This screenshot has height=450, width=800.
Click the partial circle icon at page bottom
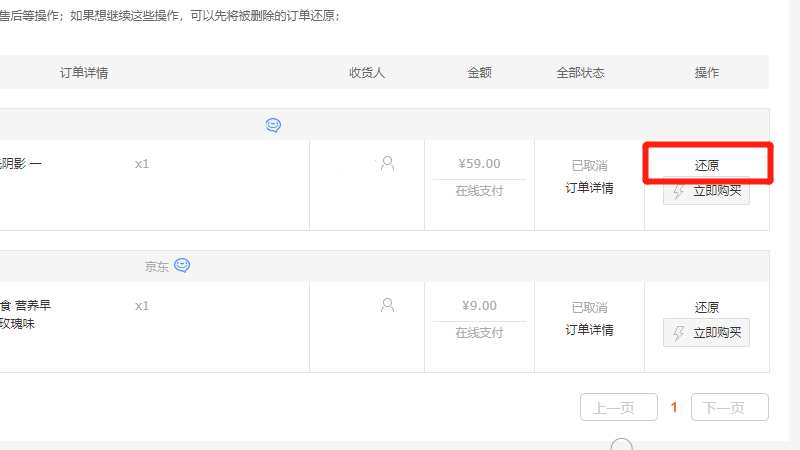(x=622, y=444)
